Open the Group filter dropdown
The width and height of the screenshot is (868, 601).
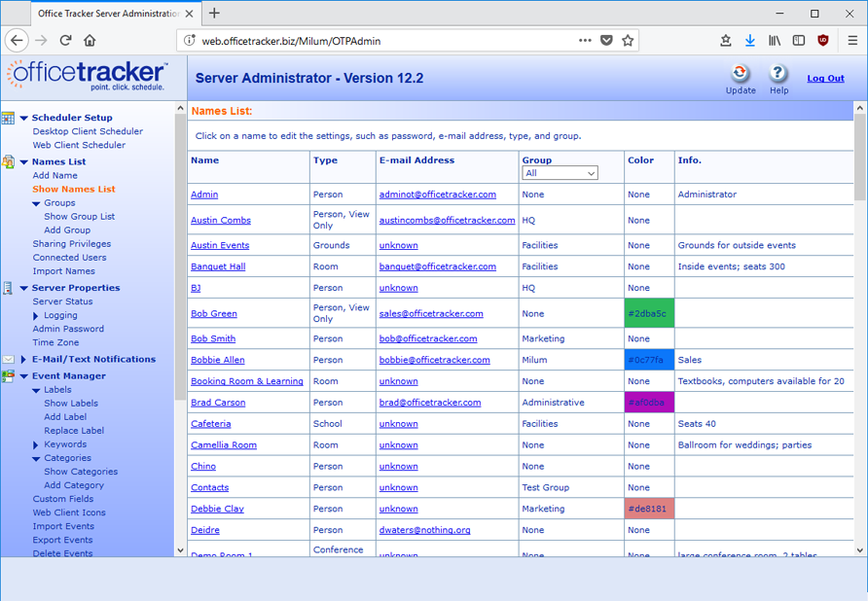[560, 173]
